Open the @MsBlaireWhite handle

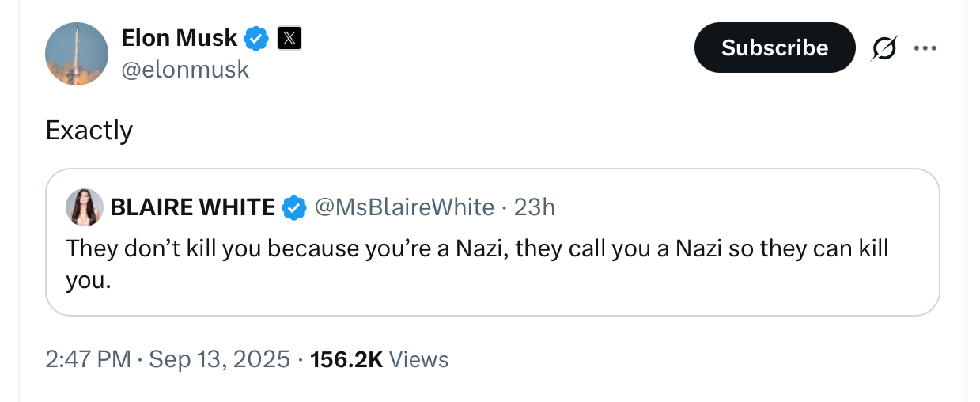point(404,207)
